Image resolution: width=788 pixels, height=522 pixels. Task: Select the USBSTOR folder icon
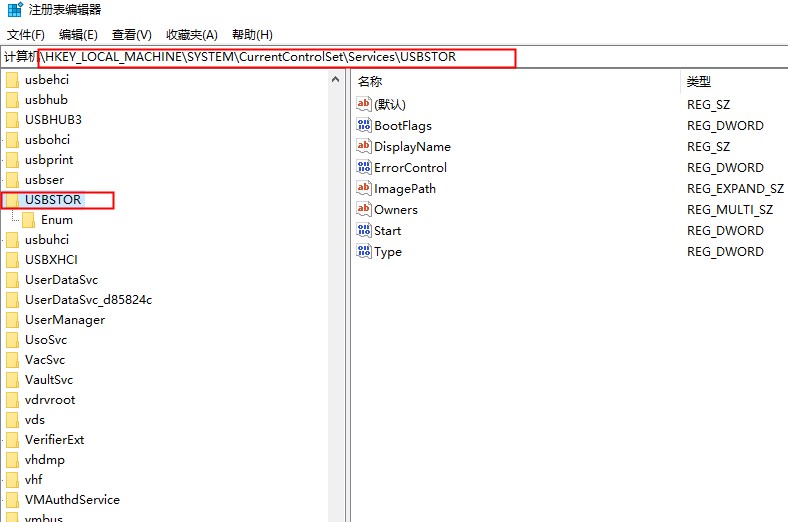(x=13, y=200)
